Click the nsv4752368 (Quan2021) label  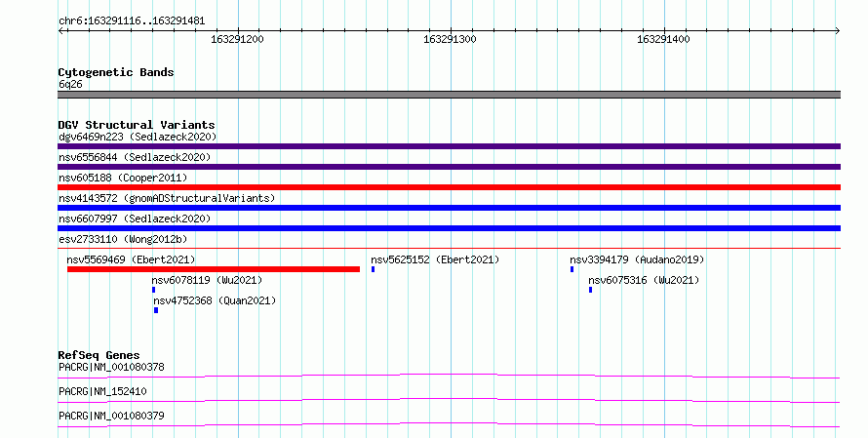pos(215,300)
